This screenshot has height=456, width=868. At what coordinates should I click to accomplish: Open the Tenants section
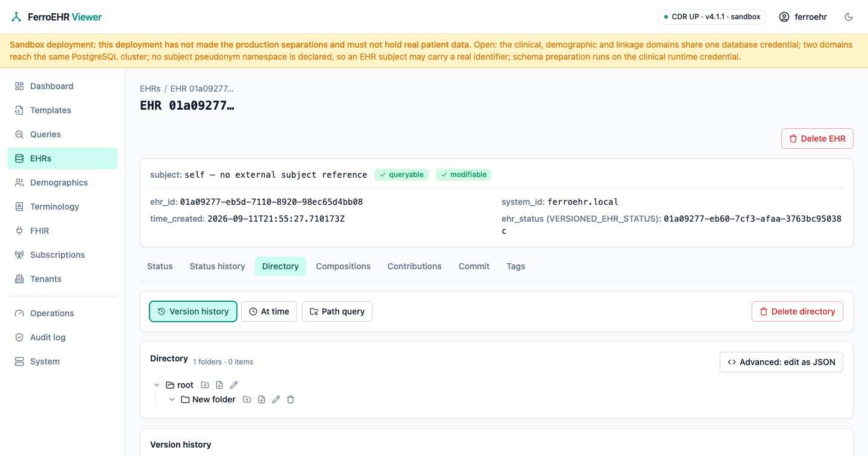[x=62, y=279]
